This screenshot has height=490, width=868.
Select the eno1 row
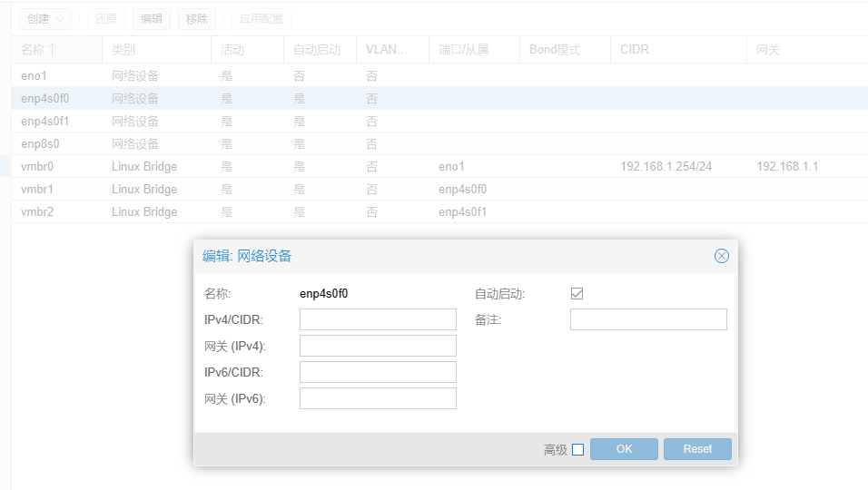coord(440,75)
